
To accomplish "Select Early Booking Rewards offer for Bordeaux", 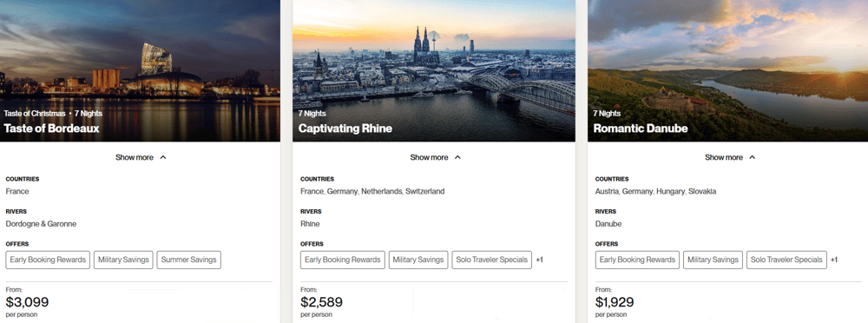I will tap(48, 260).
